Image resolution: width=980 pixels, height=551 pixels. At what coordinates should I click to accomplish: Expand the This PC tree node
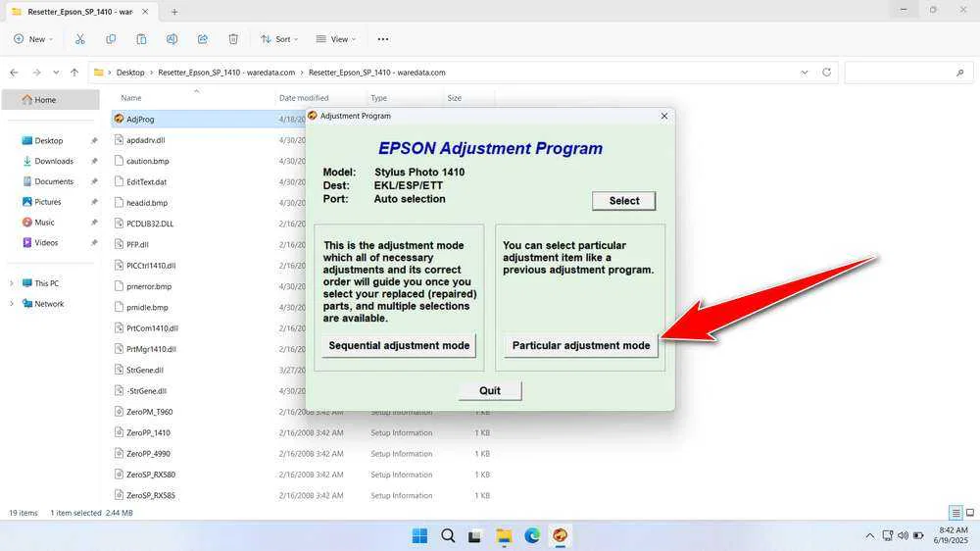(x=12, y=283)
